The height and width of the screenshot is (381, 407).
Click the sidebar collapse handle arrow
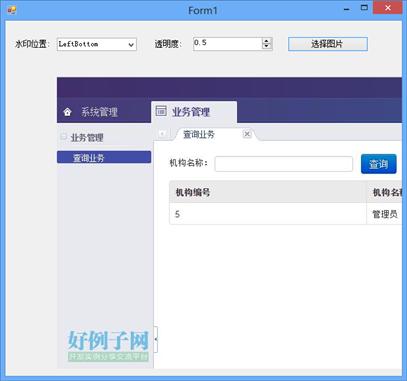click(x=156, y=339)
